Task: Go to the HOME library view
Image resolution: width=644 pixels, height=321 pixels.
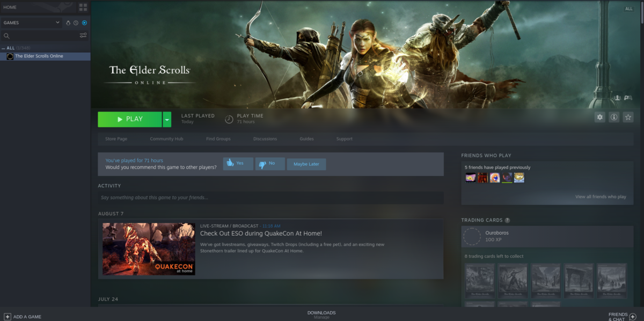Action: (38, 7)
